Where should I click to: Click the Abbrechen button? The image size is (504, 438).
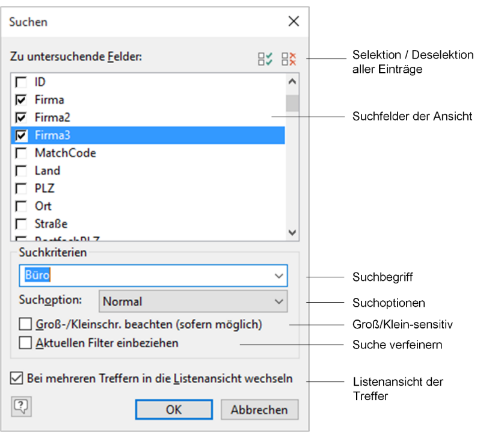click(x=259, y=410)
